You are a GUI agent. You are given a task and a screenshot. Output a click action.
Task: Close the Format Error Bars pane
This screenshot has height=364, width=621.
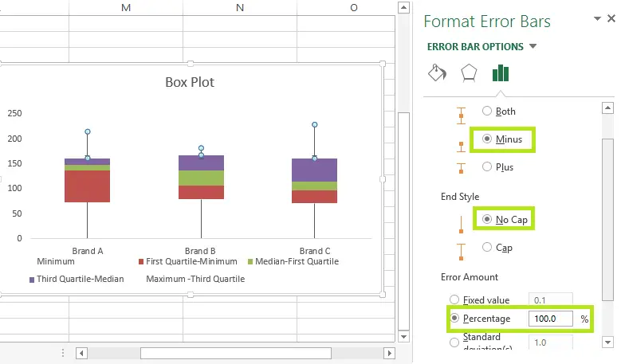click(x=611, y=19)
